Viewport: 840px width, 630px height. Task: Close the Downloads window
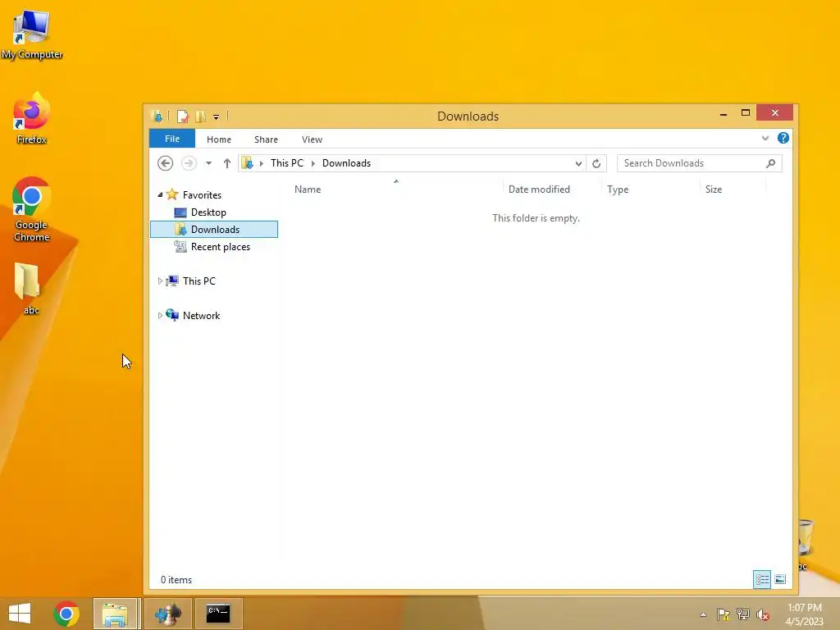[x=774, y=112]
